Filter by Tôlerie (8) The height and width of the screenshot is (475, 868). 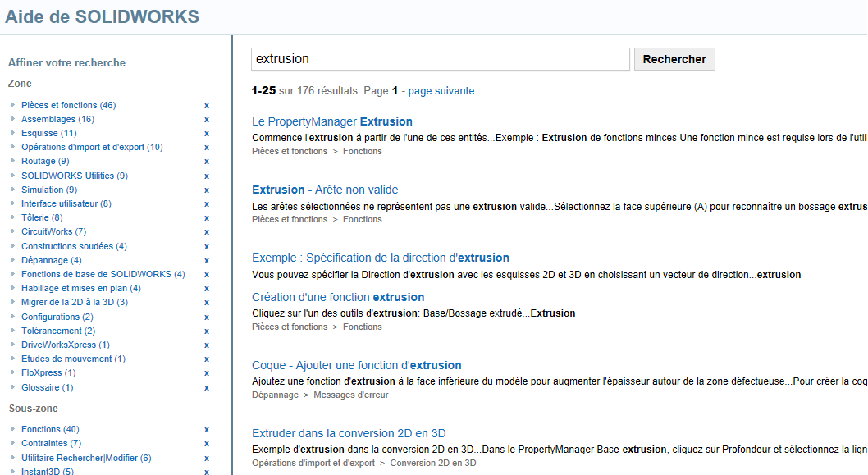point(42,217)
